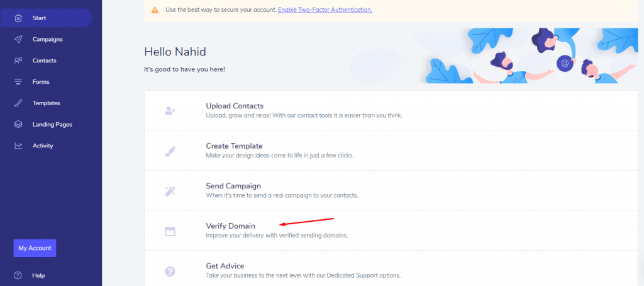644x286 pixels.
Task: Click the My Account button
Action: coord(35,248)
